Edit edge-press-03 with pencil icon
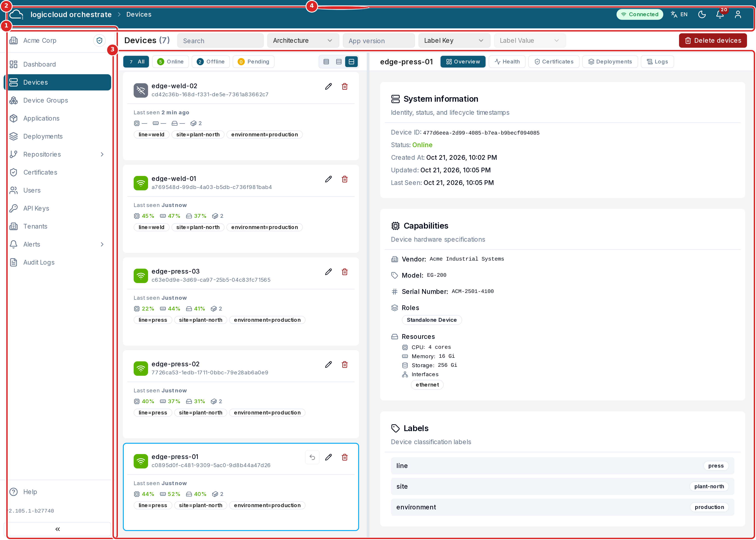 click(328, 272)
